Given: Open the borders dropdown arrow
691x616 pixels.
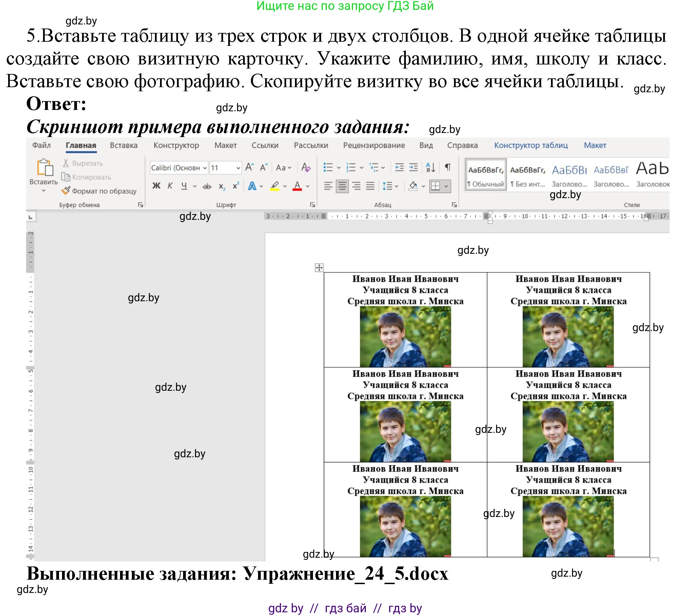Looking at the screenshot, I should coord(446,186).
